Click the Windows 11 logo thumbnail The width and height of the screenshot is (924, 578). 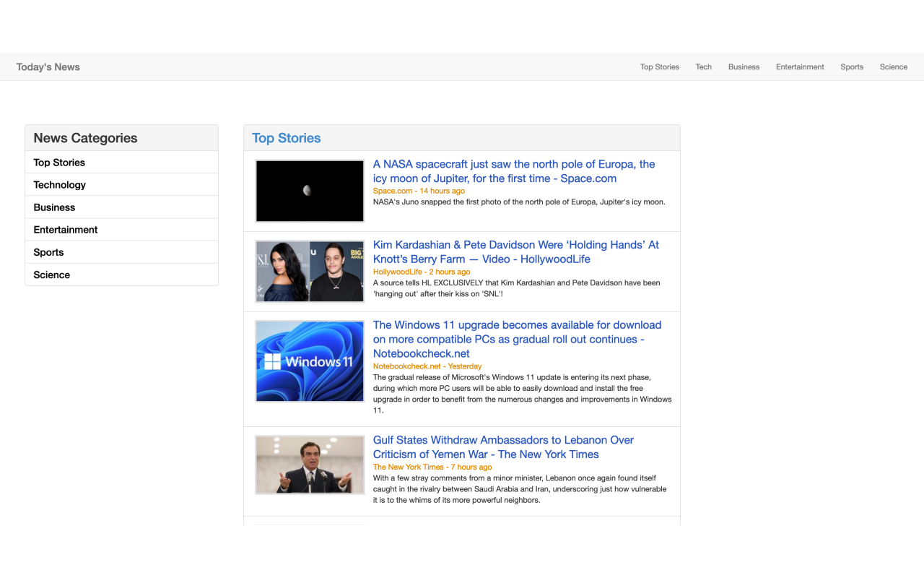pyautogui.click(x=310, y=361)
